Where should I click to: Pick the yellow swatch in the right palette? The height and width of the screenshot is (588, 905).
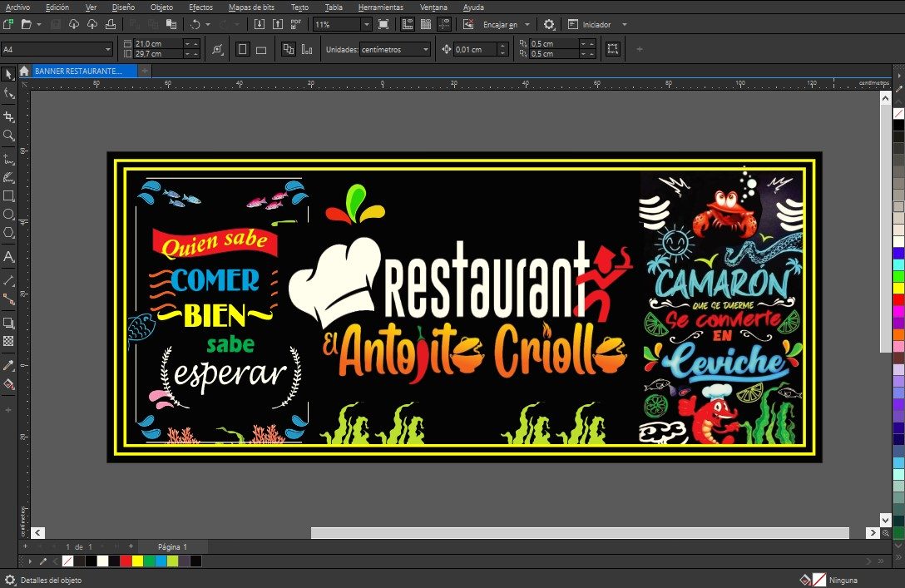coord(898,288)
